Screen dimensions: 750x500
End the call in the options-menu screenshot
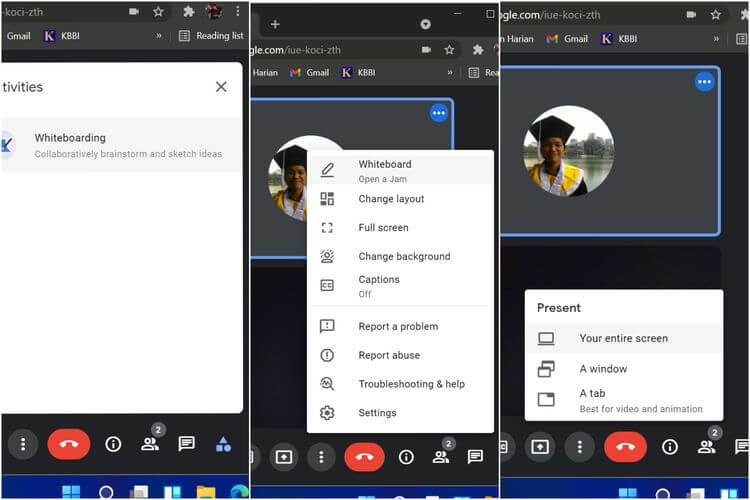pyautogui.click(x=364, y=457)
